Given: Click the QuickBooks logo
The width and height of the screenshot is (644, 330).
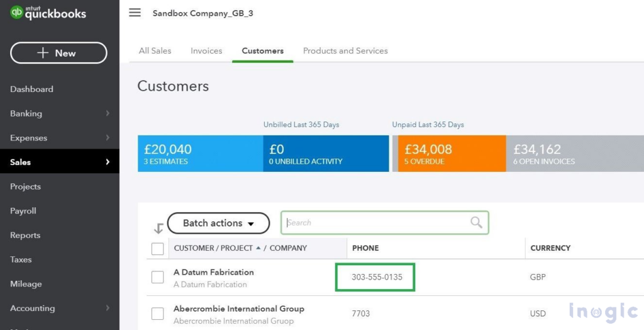Looking at the screenshot, I should pyautogui.click(x=48, y=13).
